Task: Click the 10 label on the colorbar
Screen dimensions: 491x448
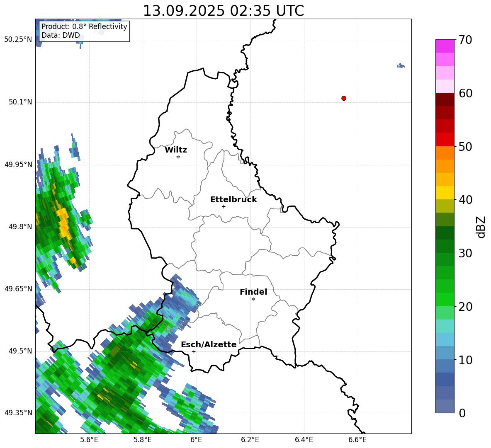Action: click(465, 360)
